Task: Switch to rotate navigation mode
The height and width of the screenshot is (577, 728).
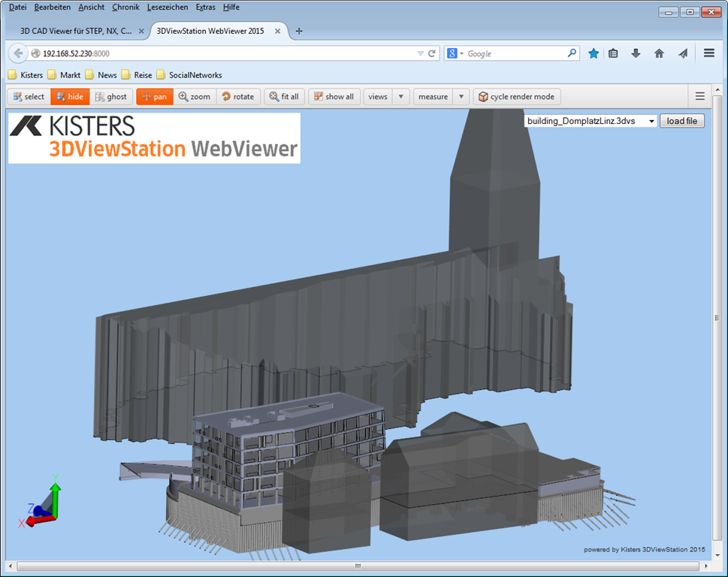Action: [x=238, y=97]
